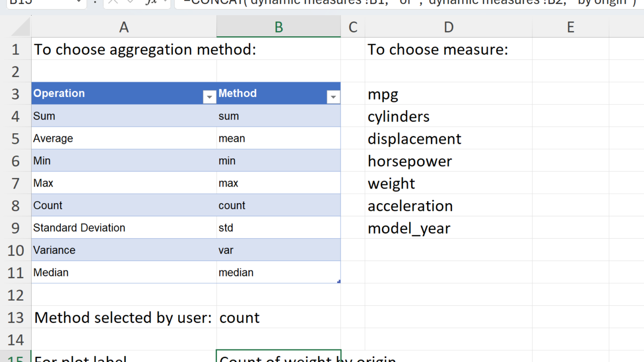The width and height of the screenshot is (644, 362).
Task: Expand the Name Box dropdown arrow
Action: tap(78, 2)
